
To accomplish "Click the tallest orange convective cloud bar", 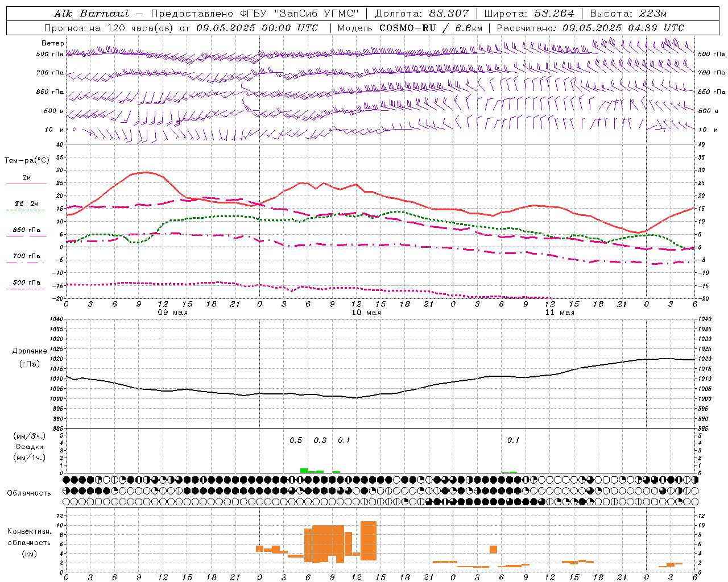I will [369, 541].
